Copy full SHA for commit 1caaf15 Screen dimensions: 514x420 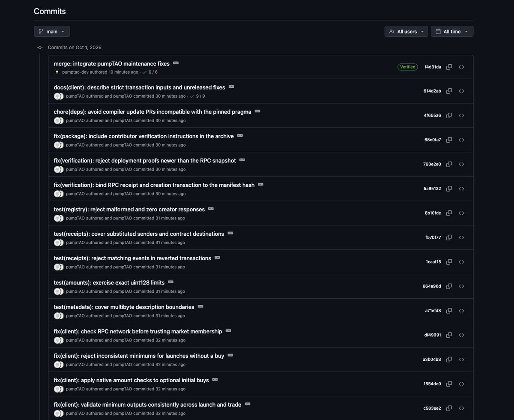coord(449,262)
